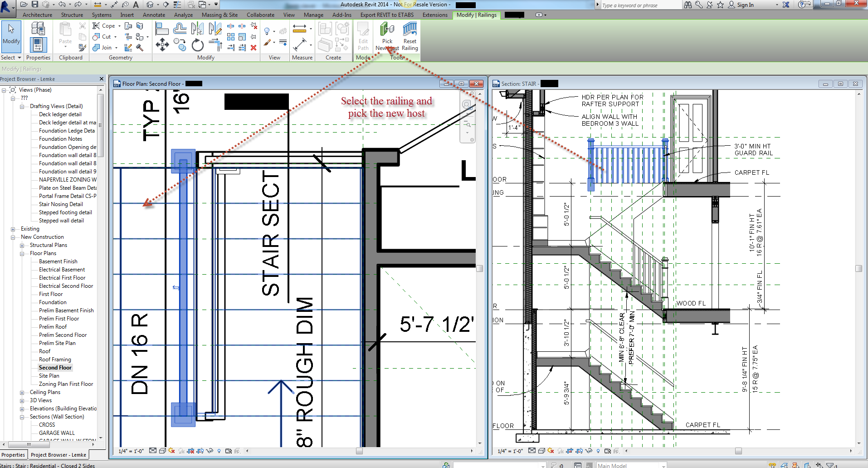Collapse the Drafting Views (Detail) node

(x=22, y=107)
